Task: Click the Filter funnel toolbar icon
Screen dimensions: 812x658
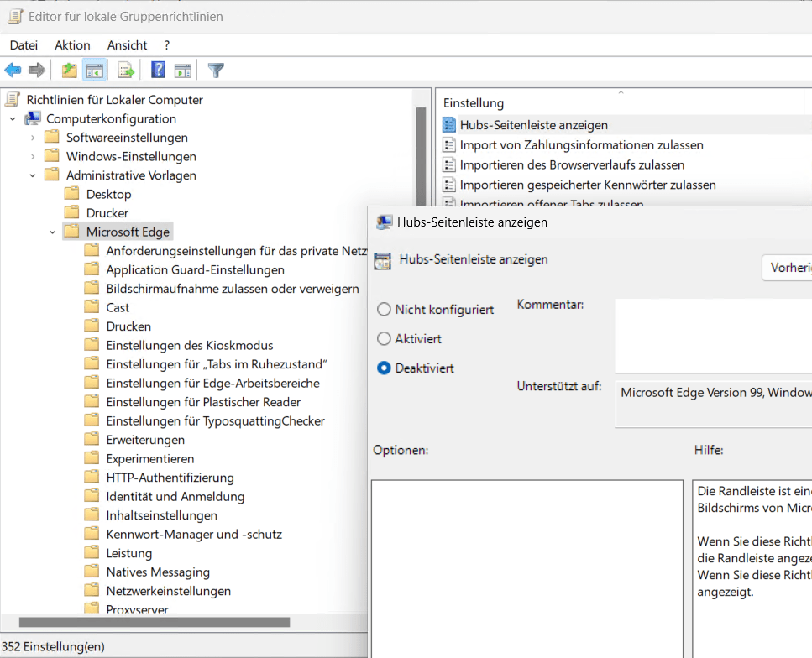Action: coord(216,70)
